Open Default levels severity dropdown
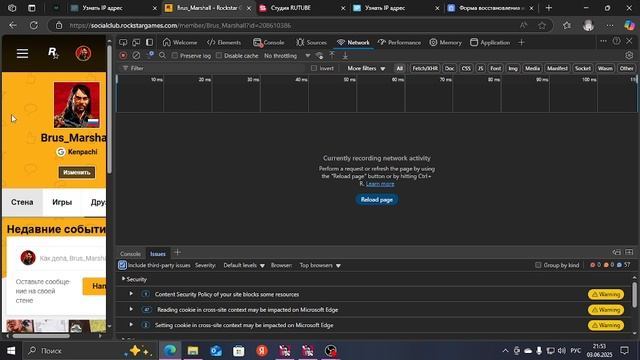 coord(244,265)
